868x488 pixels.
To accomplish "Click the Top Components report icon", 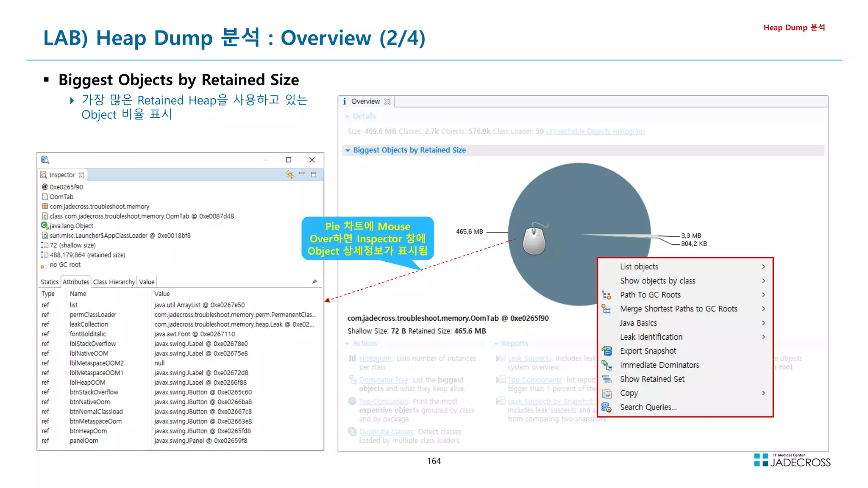I will pyautogui.click(x=501, y=380).
